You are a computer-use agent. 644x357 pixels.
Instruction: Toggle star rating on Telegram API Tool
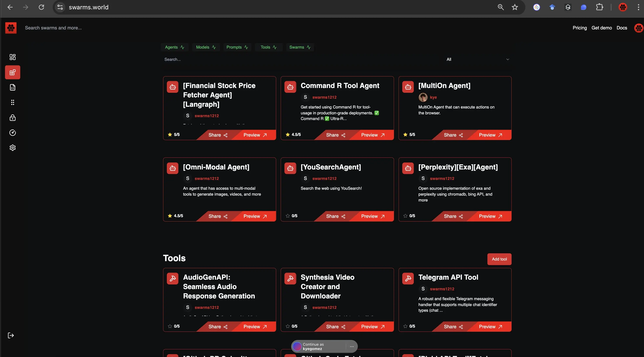click(x=405, y=326)
